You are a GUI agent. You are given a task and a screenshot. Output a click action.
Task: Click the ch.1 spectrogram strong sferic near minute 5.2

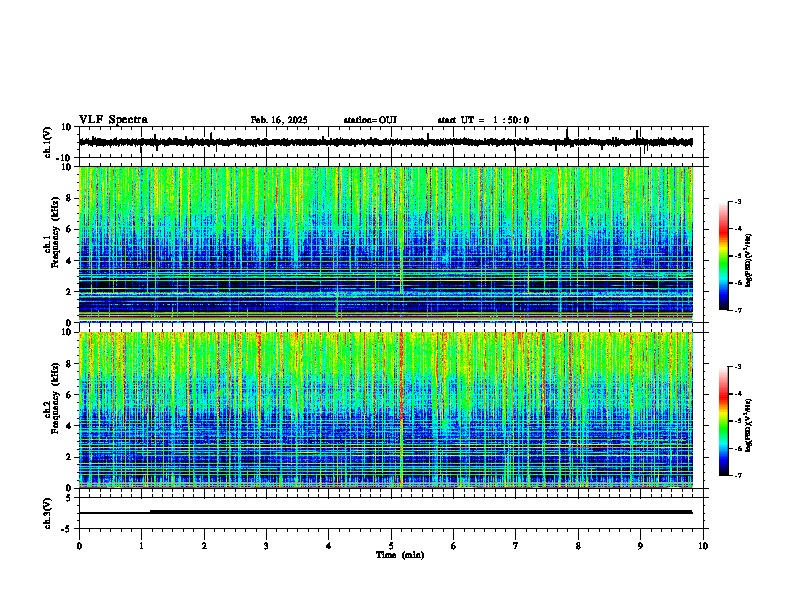pos(402,230)
